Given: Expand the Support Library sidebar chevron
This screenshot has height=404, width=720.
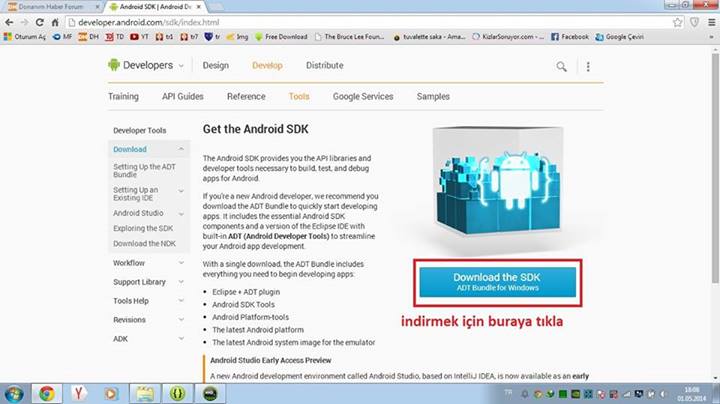Looking at the screenshot, I should [x=181, y=282].
